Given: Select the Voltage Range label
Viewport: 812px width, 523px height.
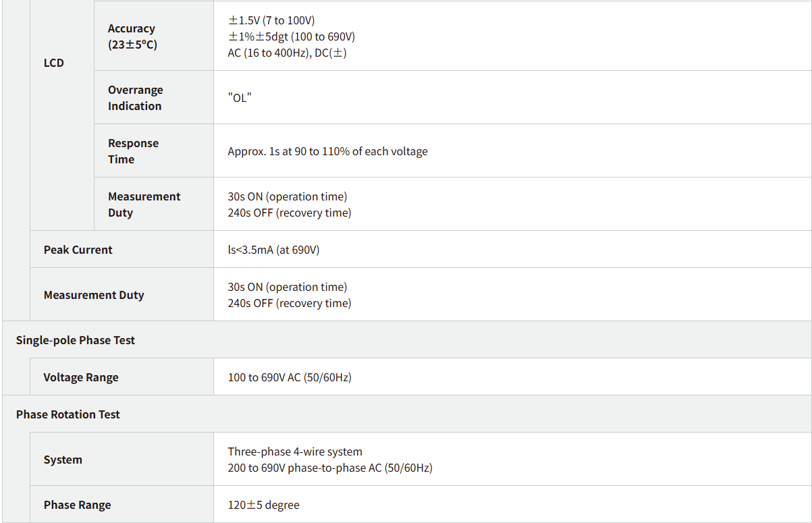Looking at the screenshot, I should [x=81, y=377].
